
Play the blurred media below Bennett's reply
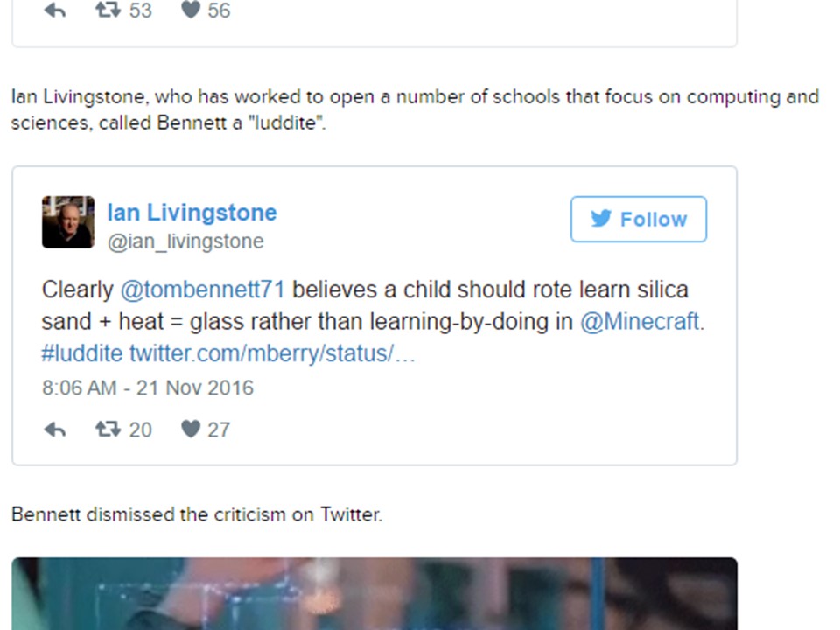pyautogui.click(x=374, y=593)
